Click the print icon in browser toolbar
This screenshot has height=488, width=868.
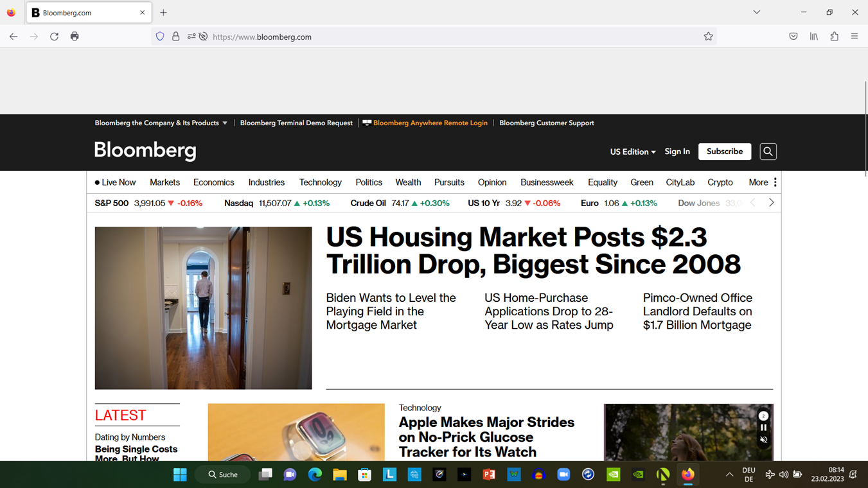pyautogui.click(x=75, y=37)
